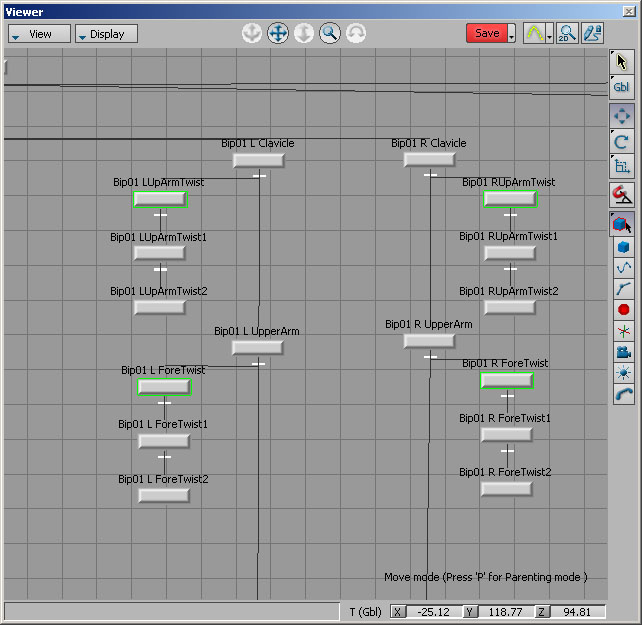Click the red Save button

(x=487, y=33)
